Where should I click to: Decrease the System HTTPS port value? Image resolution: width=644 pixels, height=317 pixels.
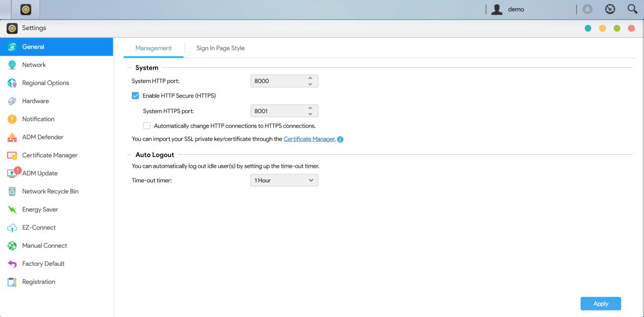(x=310, y=114)
